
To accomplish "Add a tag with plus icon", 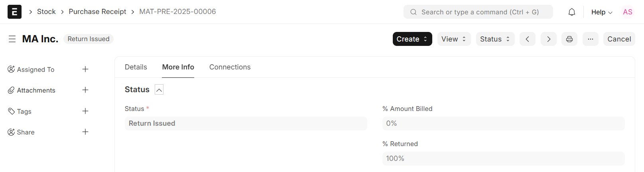I will click(x=85, y=111).
